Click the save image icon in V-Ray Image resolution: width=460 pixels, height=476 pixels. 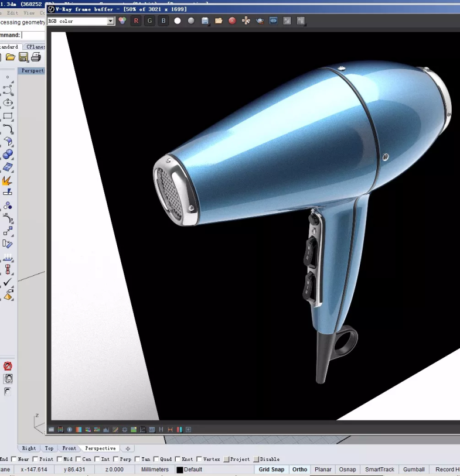click(205, 21)
